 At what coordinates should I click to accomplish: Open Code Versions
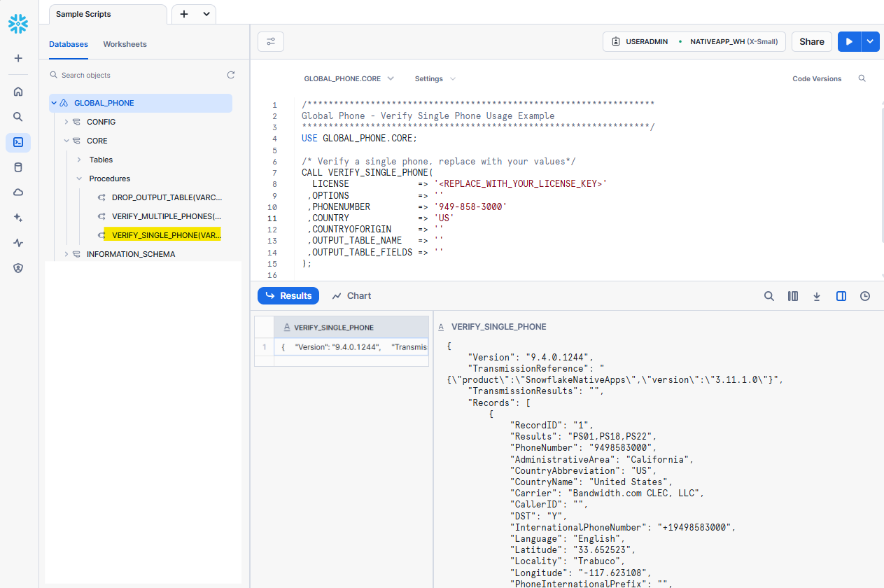(x=817, y=79)
